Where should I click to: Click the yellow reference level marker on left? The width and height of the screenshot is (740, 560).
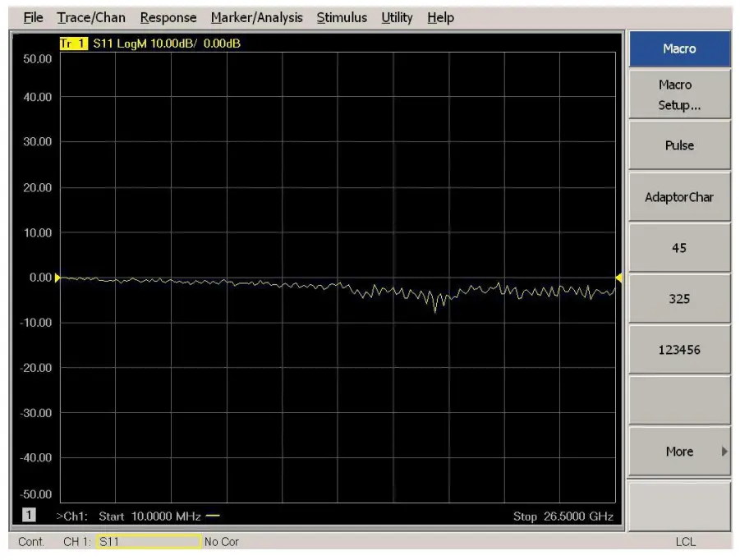(57, 278)
